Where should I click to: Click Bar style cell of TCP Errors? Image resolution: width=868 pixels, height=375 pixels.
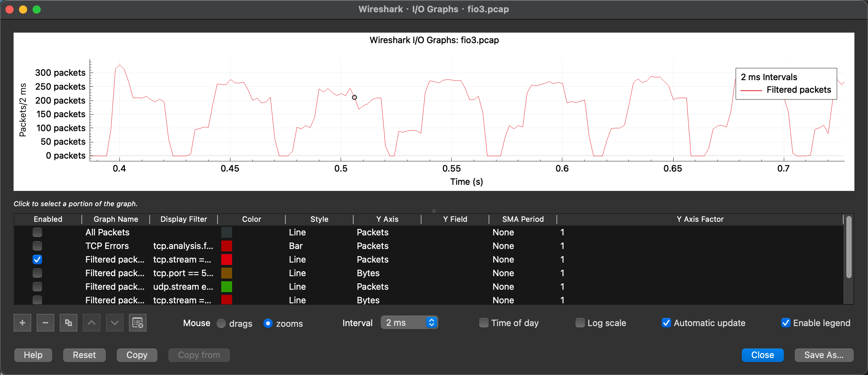(296, 246)
